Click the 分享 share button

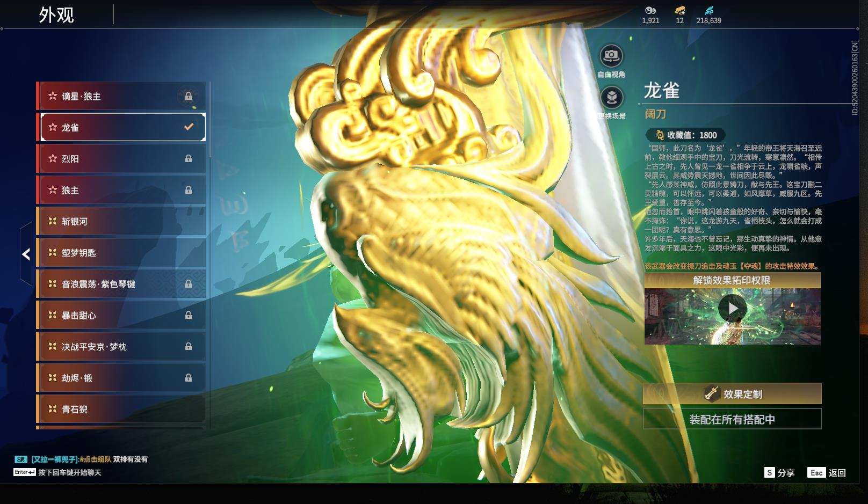(x=779, y=472)
